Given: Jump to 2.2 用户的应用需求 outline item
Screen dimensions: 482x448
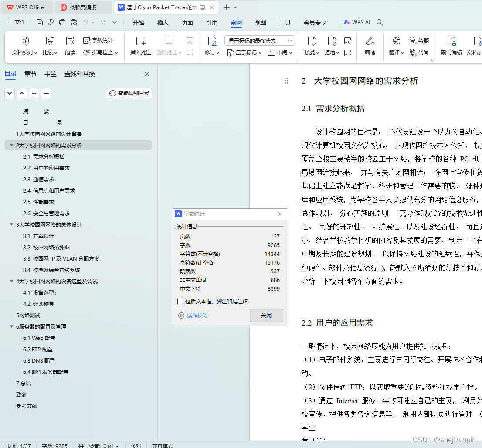Looking at the screenshot, I should [47, 168].
